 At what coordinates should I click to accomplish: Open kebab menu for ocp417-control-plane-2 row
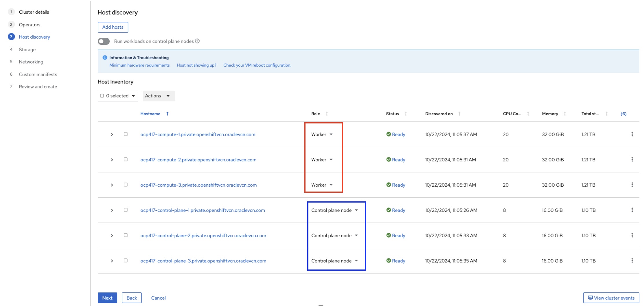(632, 235)
